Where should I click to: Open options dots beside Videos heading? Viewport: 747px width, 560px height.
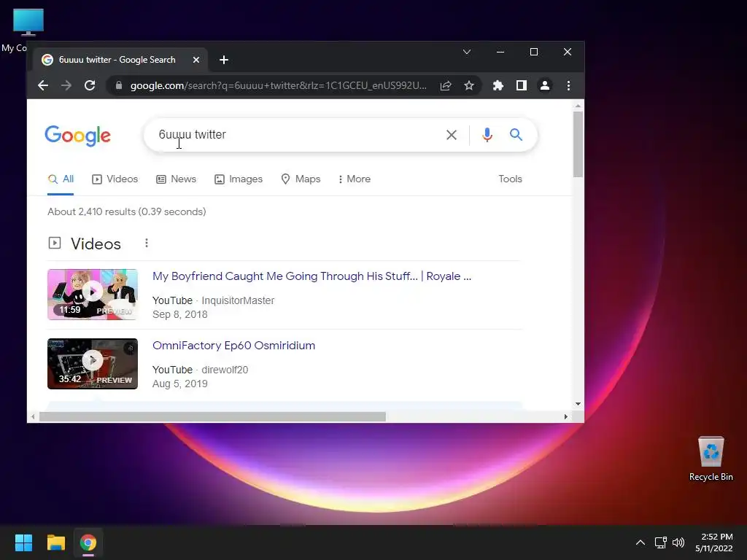(x=146, y=244)
